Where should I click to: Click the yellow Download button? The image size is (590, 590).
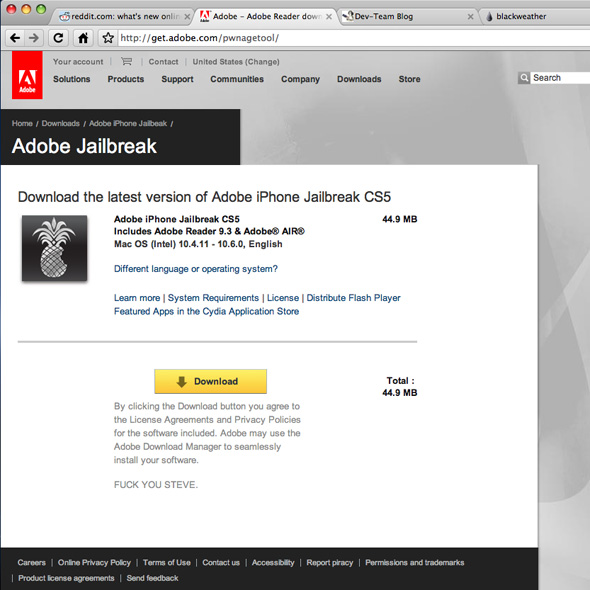click(x=210, y=381)
